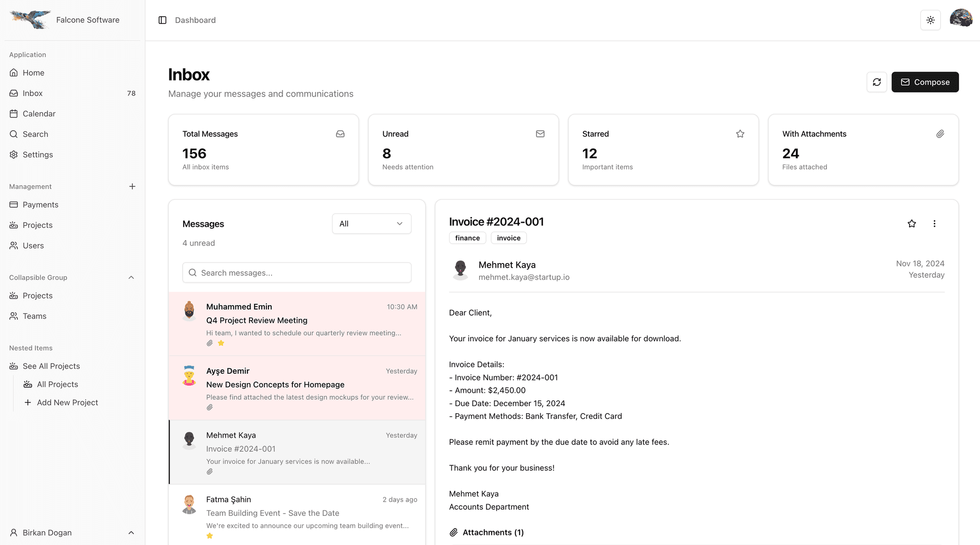
Task: Select the finance tag on the invoice
Action: pyautogui.click(x=467, y=238)
